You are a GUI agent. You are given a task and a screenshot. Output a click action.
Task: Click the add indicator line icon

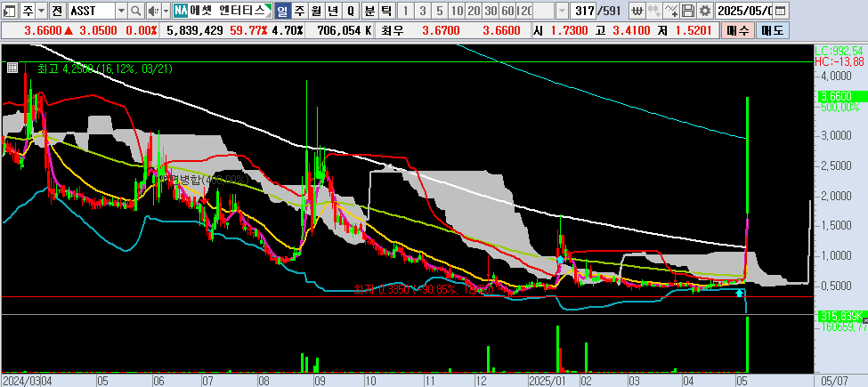click(x=671, y=10)
